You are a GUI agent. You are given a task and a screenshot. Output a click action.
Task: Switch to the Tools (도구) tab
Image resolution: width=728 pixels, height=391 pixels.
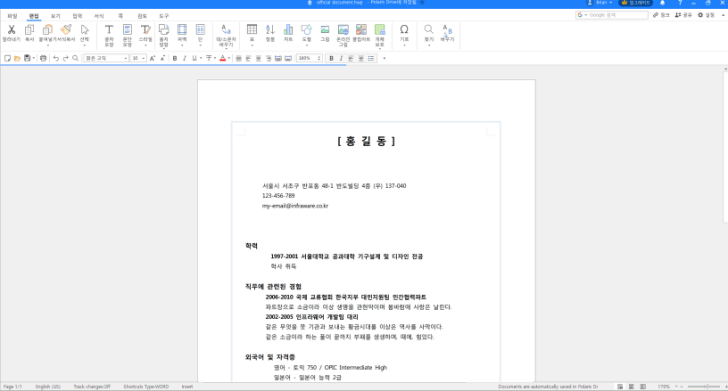[x=164, y=16]
